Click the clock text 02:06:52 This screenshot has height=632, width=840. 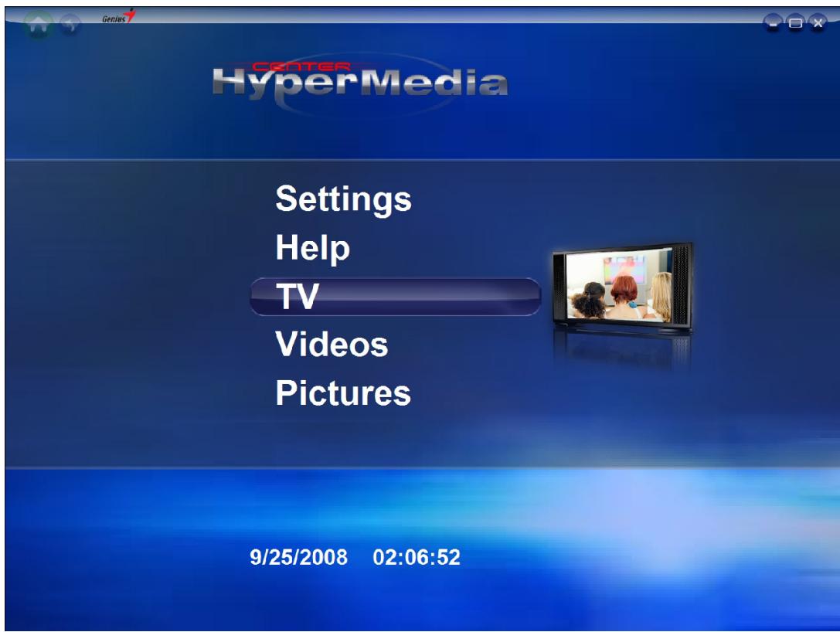coord(417,557)
